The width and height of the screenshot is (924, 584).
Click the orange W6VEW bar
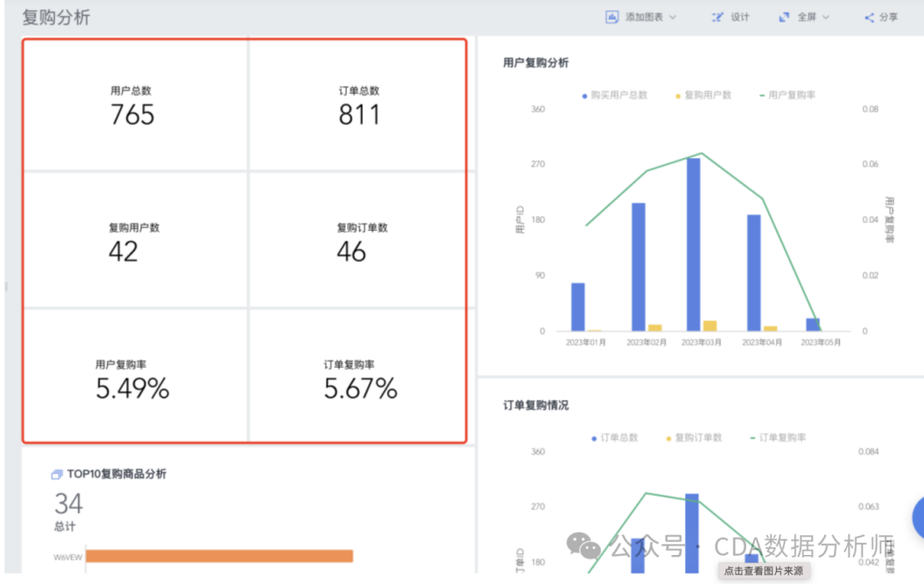219,556
